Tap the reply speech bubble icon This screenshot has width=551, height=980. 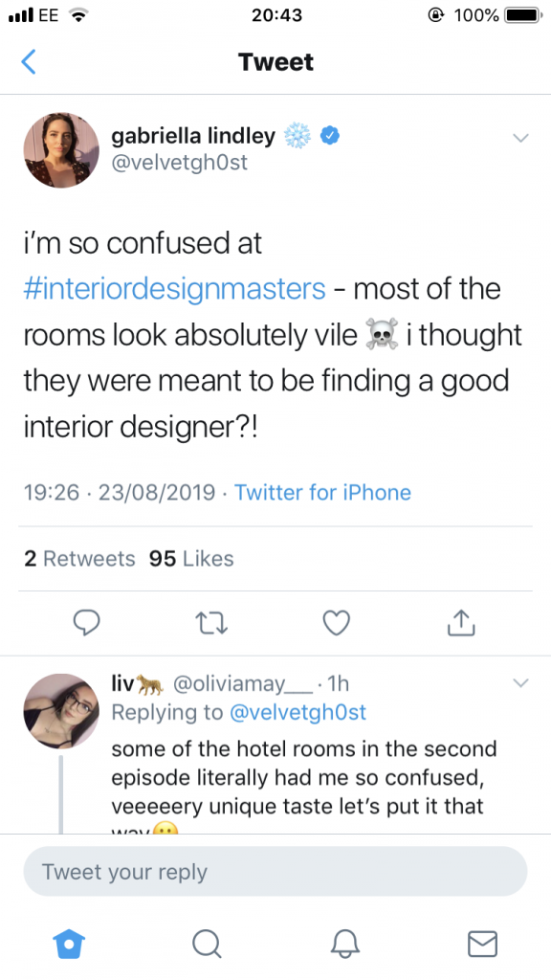tap(86, 622)
